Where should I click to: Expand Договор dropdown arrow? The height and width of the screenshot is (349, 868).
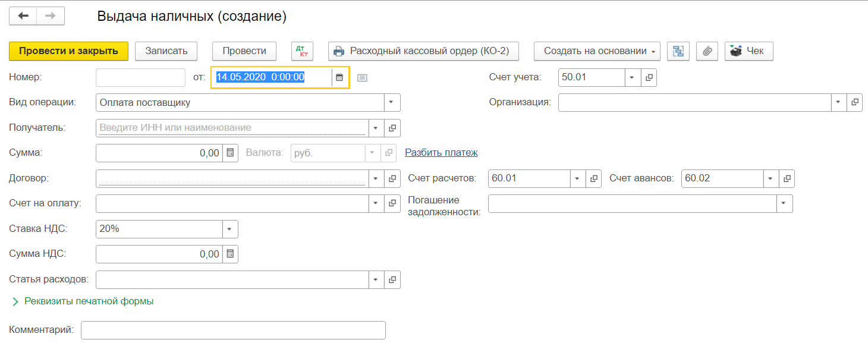376,178
